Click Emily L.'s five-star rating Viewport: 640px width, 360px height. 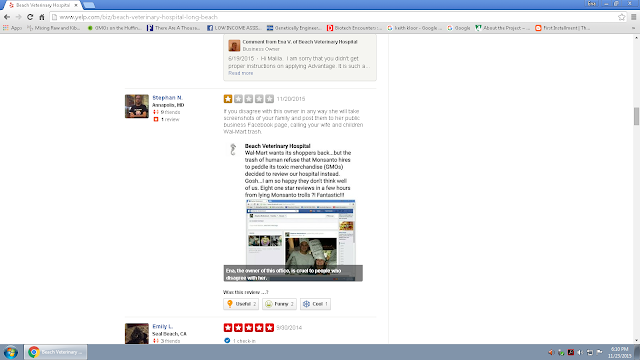pos(249,327)
